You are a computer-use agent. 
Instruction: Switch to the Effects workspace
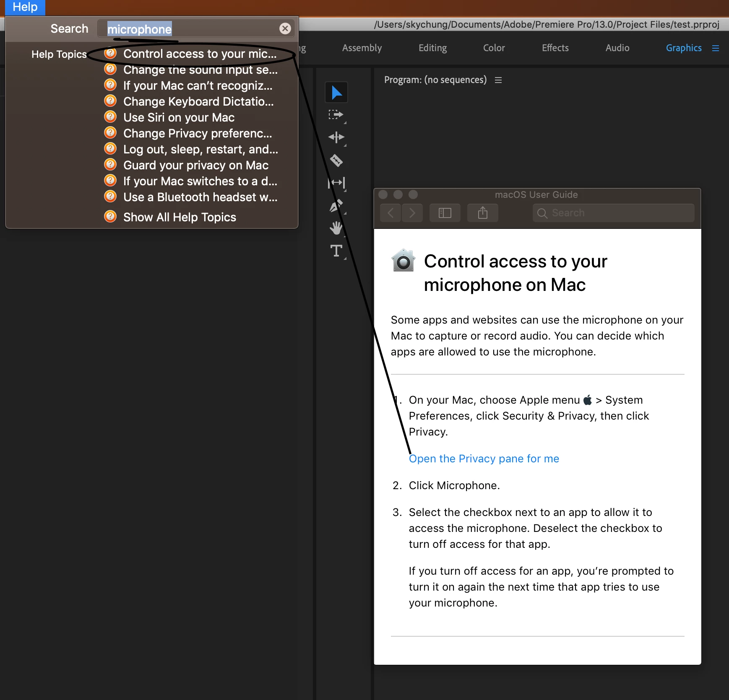pyautogui.click(x=555, y=48)
